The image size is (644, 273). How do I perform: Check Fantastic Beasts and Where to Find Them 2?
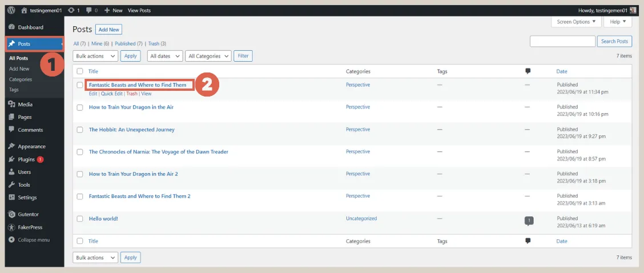click(80, 196)
